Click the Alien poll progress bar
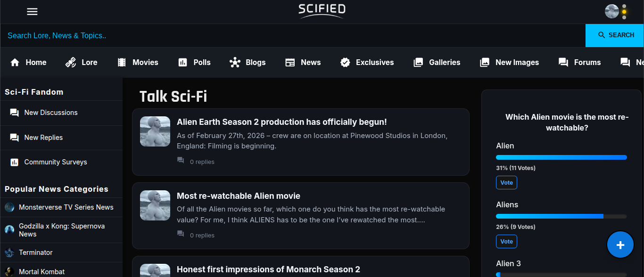 561,157
